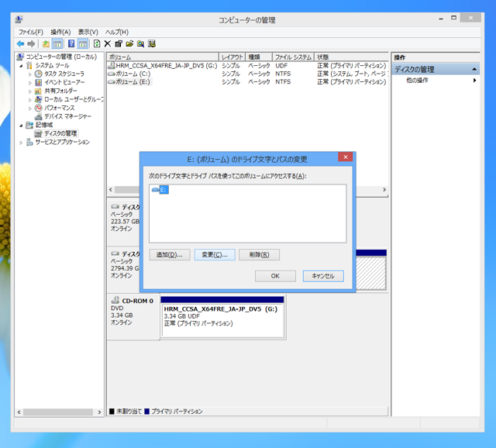496x448 pixels.
Task: Click the blue Help question mark icon
Action: [71, 43]
